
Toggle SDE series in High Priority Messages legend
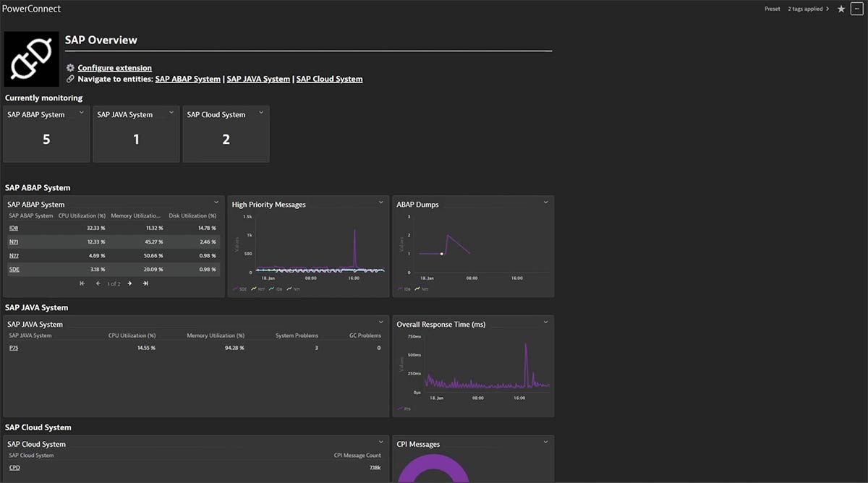[x=242, y=288]
